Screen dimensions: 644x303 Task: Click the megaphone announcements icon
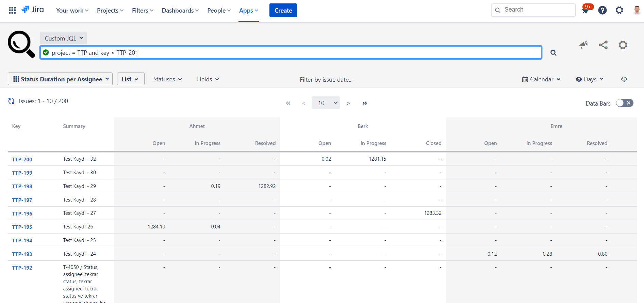(x=584, y=45)
